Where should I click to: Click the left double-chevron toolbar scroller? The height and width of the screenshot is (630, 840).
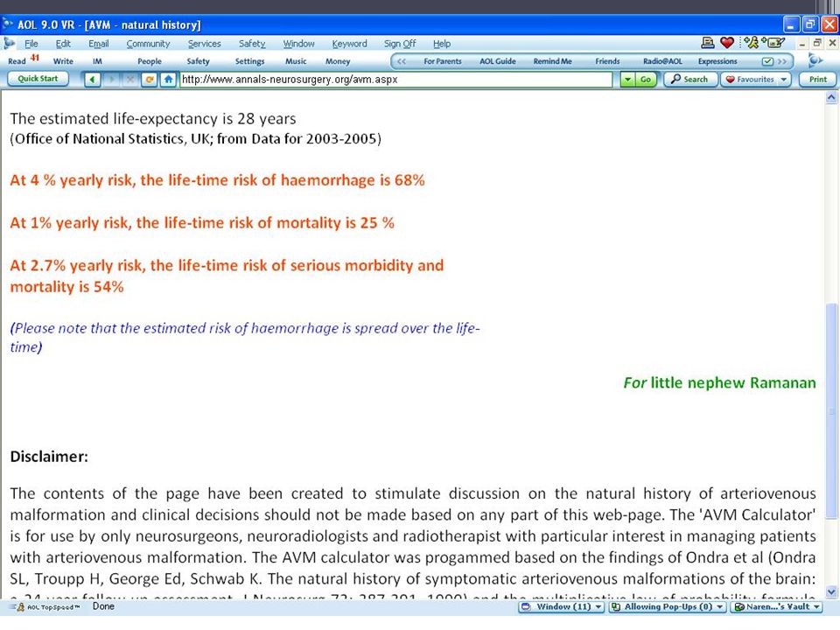pyautogui.click(x=402, y=61)
